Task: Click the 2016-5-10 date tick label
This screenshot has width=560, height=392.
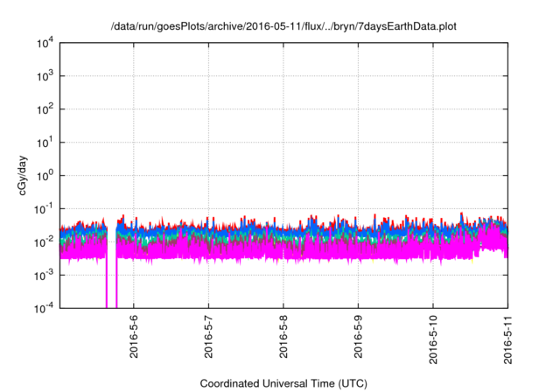Action: [433, 339]
